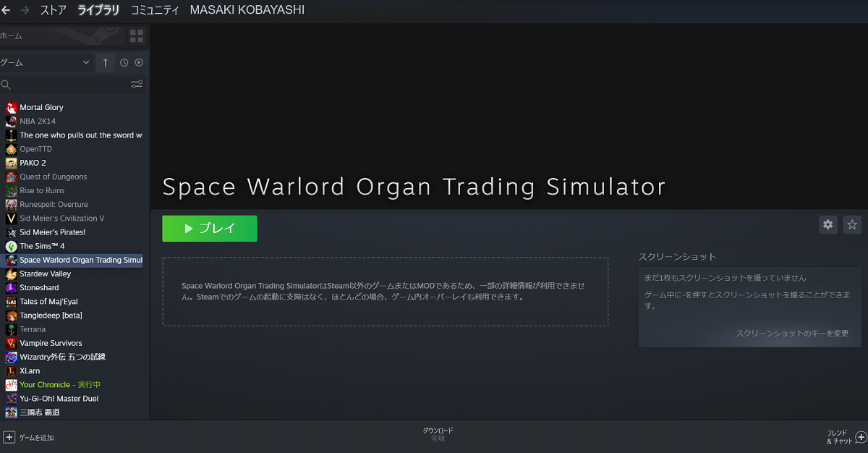Click PAKO 2 game icon
Screen dimensions: 868x453
(x=12, y=163)
